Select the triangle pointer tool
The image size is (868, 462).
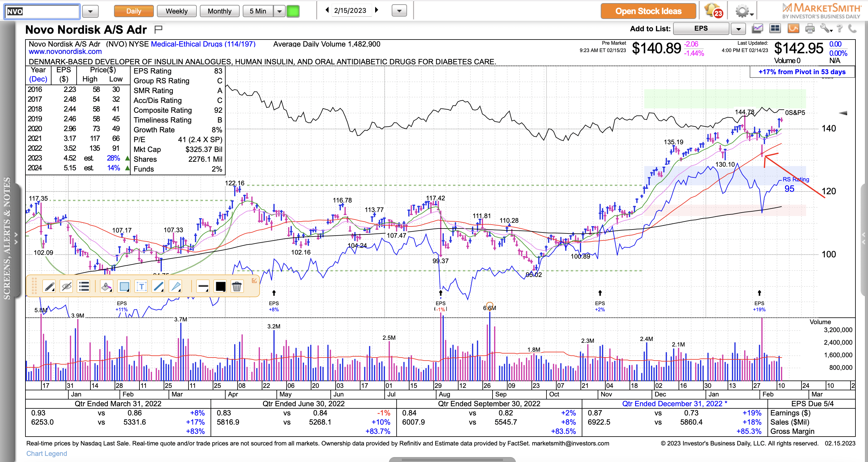pyautogui.click(x=176, y=286)
